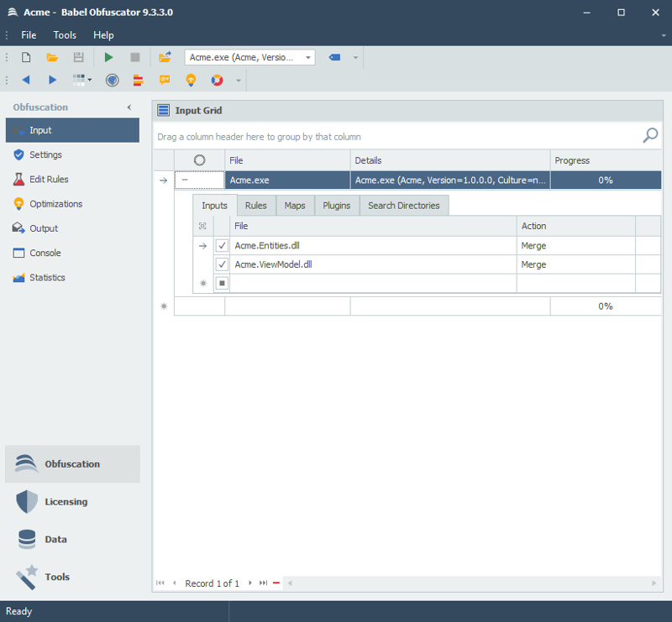Click the New project toolbar icon
Viewport: 672px width, 622px height.
(x=26, y=57)
